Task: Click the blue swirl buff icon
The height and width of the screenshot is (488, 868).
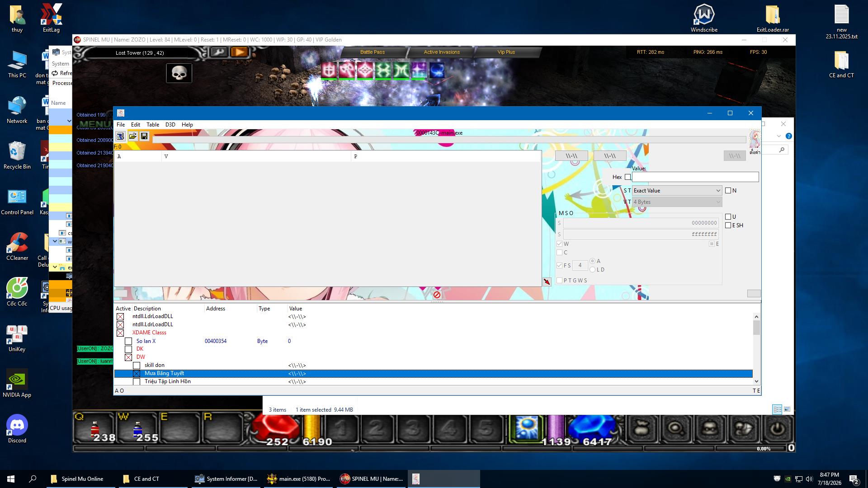Action: [x=437, y=70]
